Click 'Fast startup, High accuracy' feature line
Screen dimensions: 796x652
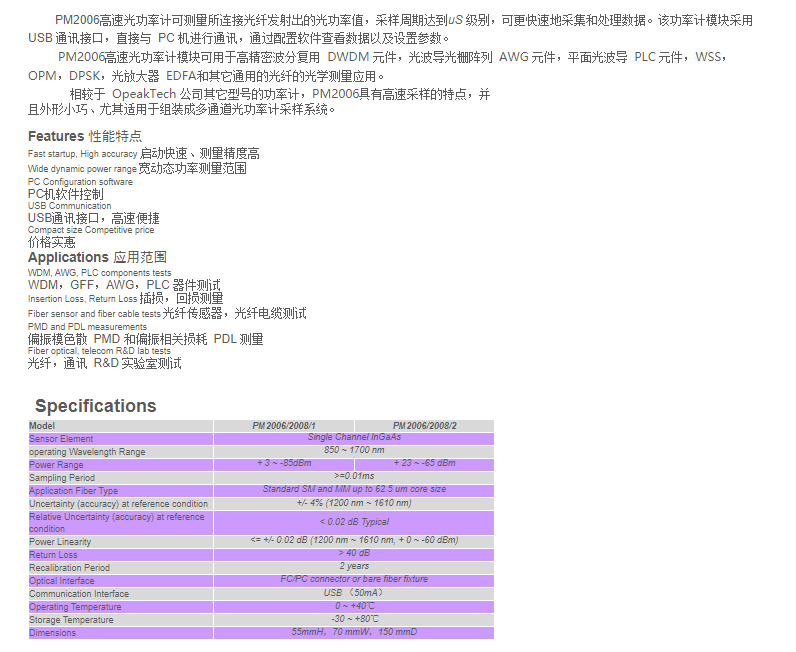click(x=144, y=153)
